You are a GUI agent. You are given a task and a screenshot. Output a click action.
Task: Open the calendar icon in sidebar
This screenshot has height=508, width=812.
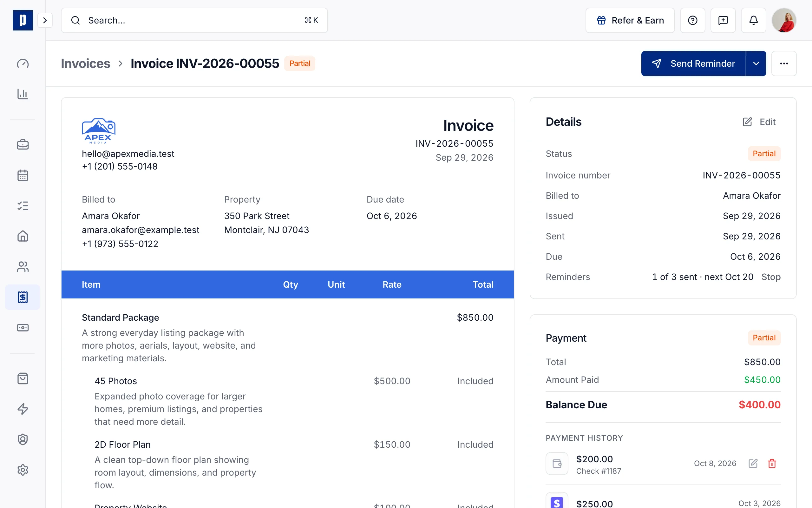point(23,175)
